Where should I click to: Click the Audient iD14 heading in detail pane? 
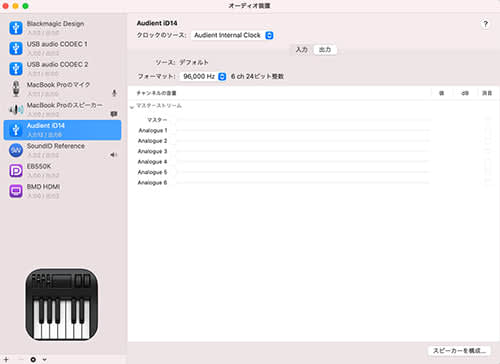pos(157,23)
